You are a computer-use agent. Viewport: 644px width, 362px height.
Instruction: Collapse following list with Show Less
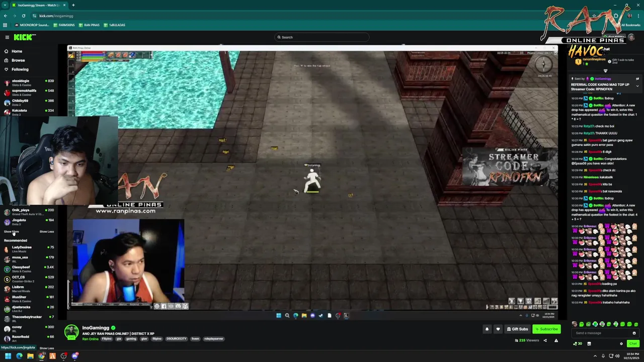click(47, 232)
